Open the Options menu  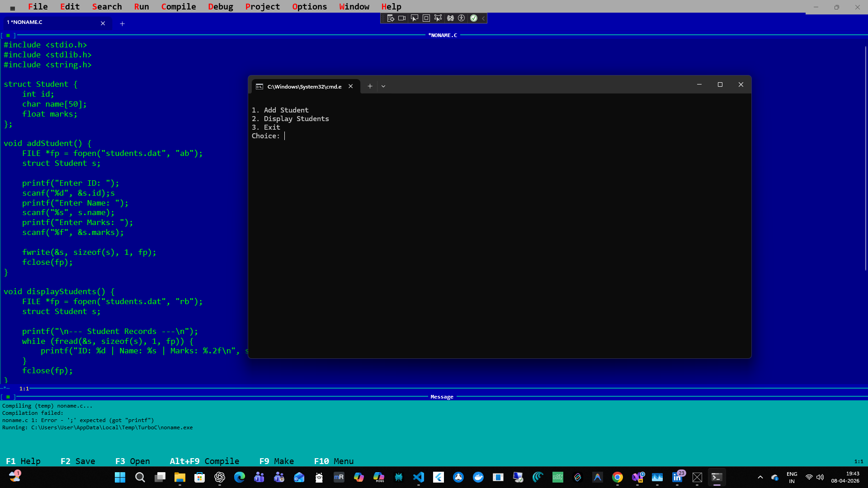[309, 7]
